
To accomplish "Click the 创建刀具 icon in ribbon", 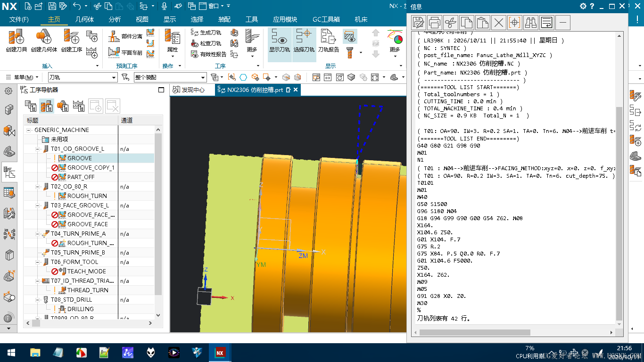I will pyautogui.click(x=16, y=41).
